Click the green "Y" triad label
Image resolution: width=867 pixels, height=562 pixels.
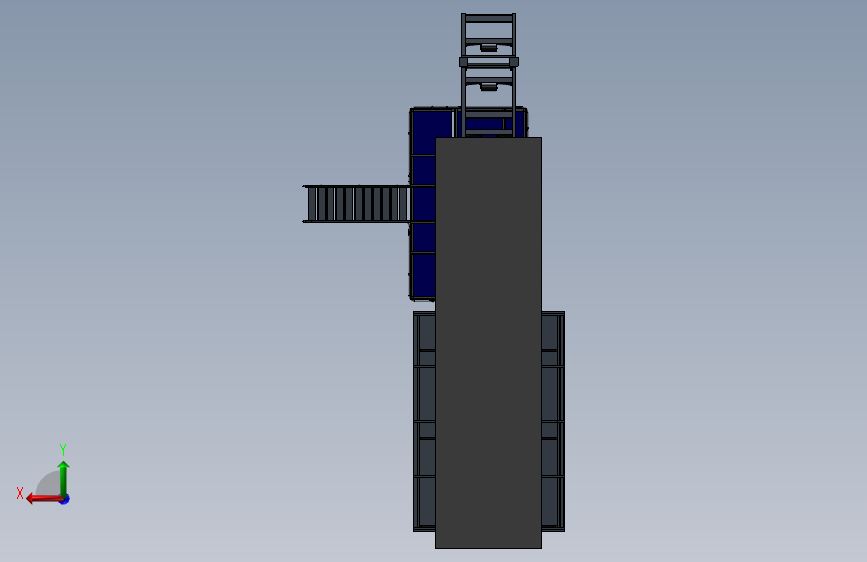click(63, 449)
